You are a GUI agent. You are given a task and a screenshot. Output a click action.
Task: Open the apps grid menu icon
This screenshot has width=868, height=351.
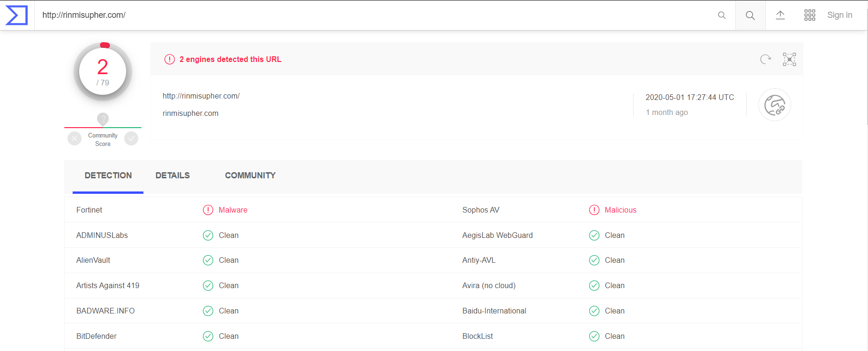(x=810, y=15)
